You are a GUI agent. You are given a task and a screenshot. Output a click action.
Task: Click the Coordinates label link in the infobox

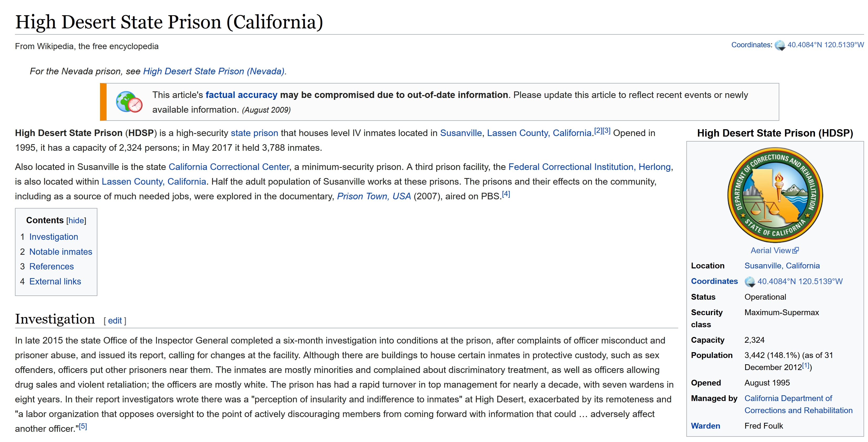coord(714,281)
